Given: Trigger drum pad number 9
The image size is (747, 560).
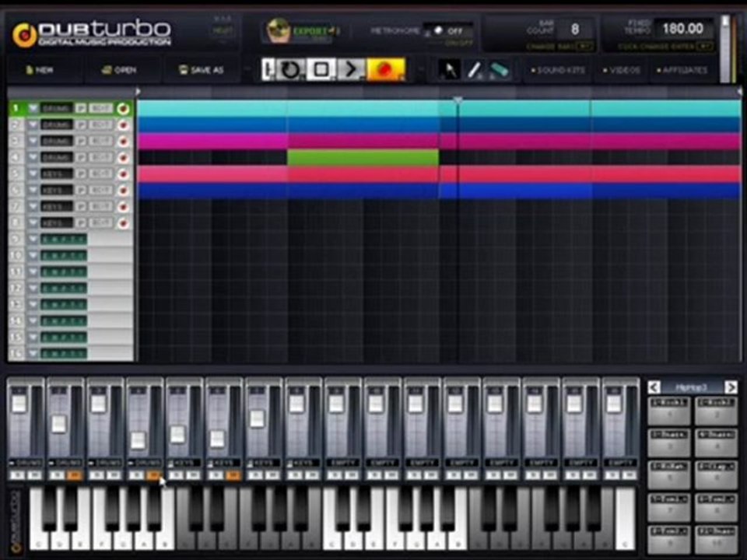Looking at the screenshot, I should (x=669, y=538).
